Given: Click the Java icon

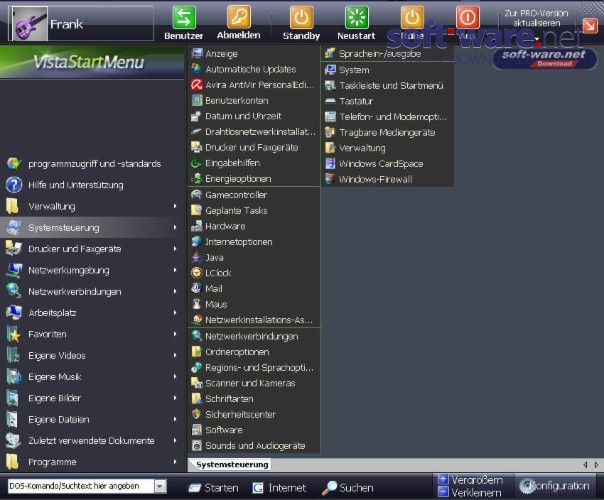Looking at the screenshot, I should [196, 257].
